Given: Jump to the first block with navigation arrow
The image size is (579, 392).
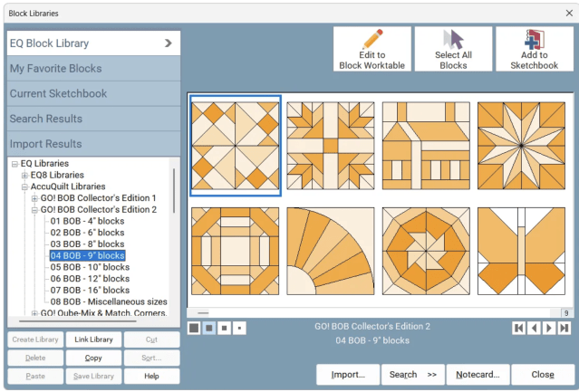Looking at the screenshot, I should point(518,328).
